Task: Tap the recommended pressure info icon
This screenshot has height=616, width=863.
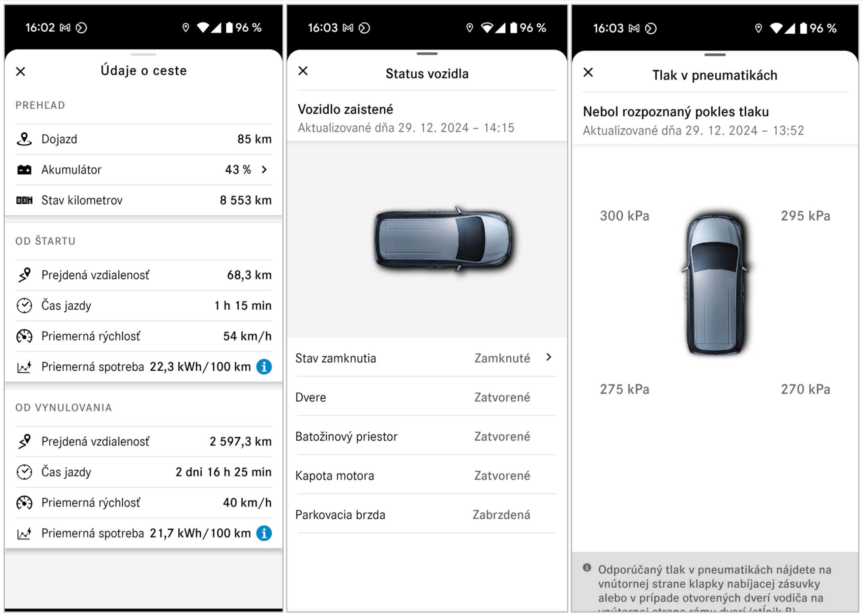Action: (x=587, y=567)
